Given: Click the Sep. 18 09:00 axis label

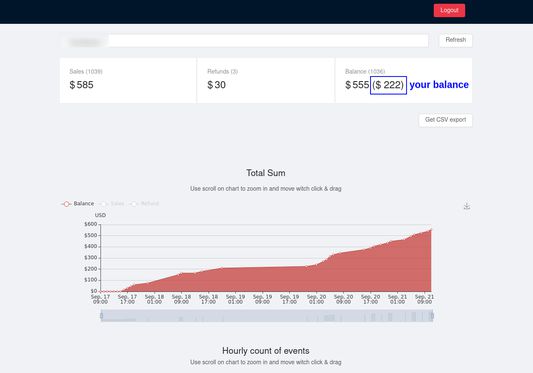Looking at the screenshot, I should (181, 299).
